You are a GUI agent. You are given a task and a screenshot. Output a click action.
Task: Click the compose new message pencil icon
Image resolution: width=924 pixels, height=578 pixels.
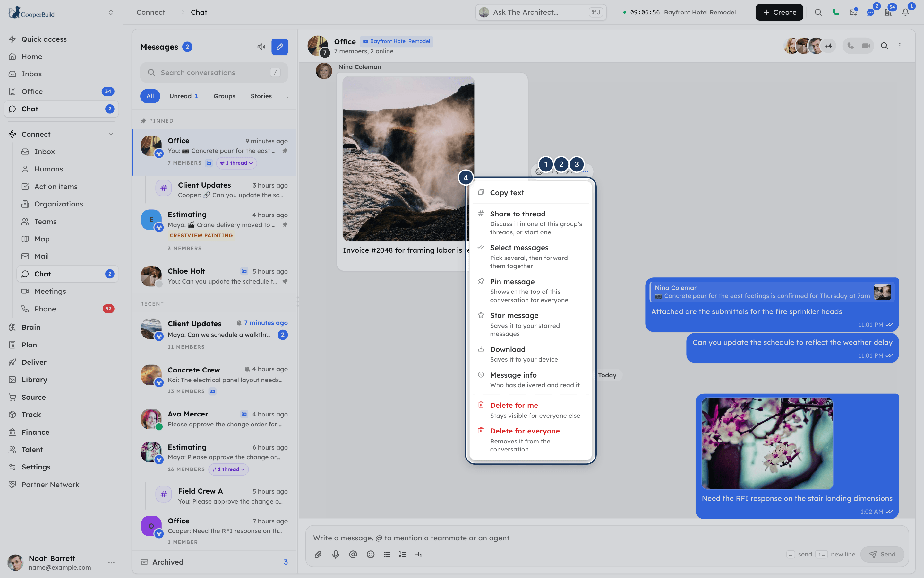click(279, 47)
